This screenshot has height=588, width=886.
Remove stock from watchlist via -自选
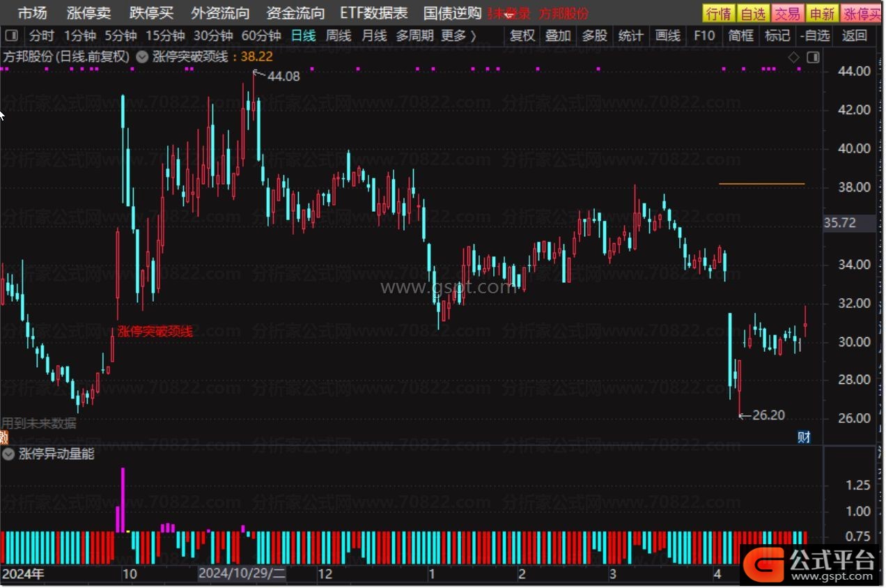[815, 36]
